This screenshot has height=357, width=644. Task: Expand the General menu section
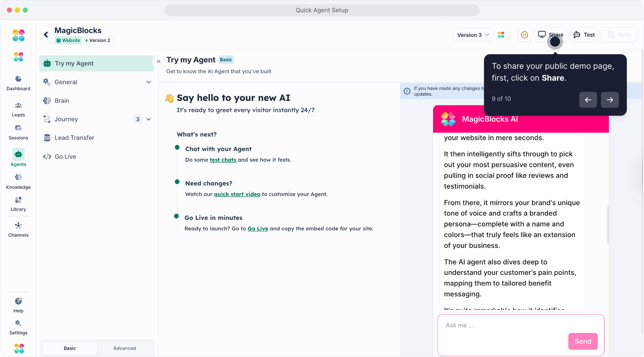pos(148,82)
